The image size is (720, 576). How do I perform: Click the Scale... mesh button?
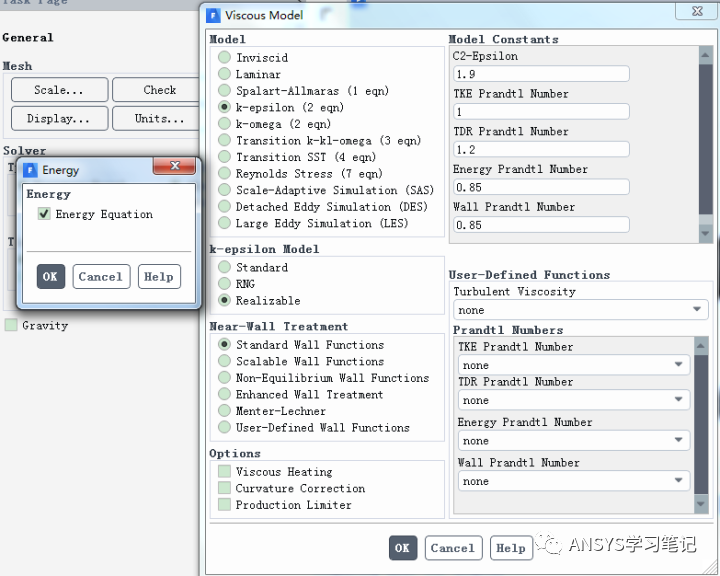tap(58, 90)
